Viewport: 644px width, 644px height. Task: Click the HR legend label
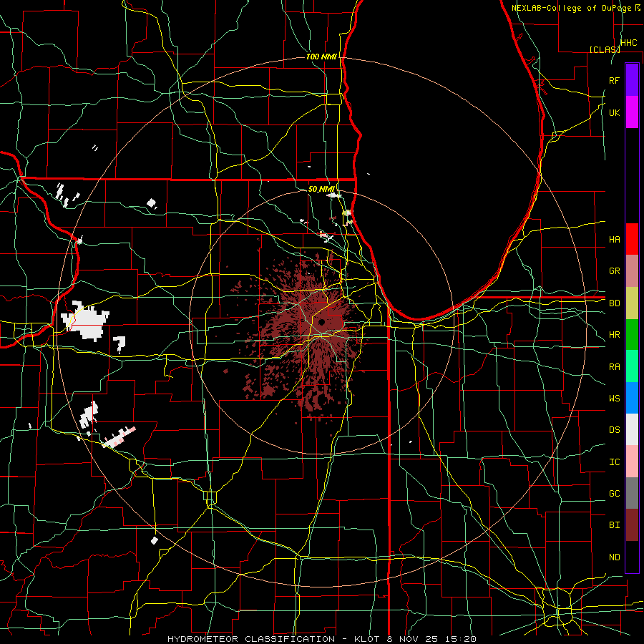coord(615,335)
